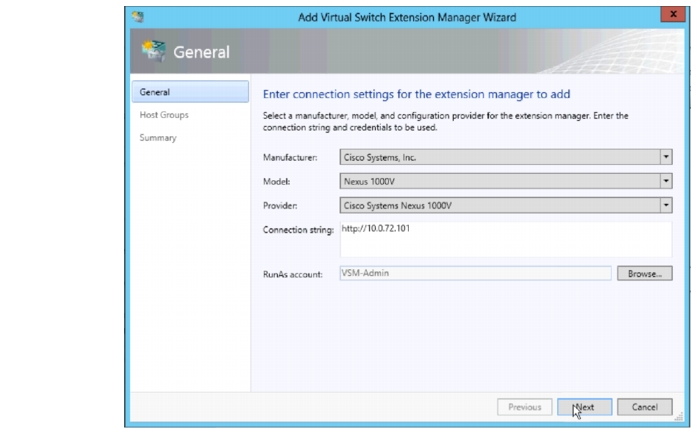Image resolution: width=697 pixels, height=433 pixels.
Task: Open the Manufacturer dropdown arrow
Action: coord(666,157)
